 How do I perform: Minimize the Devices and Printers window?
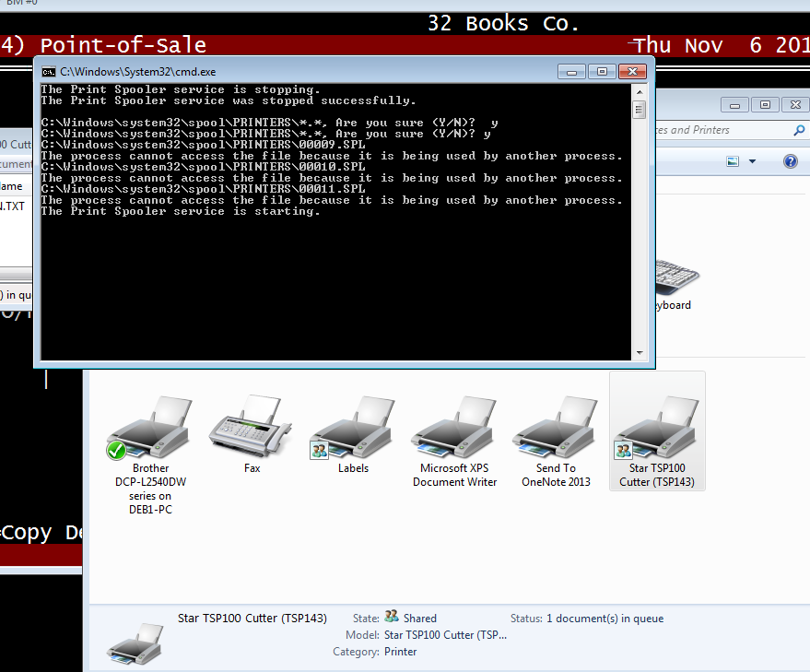point(734,105)
